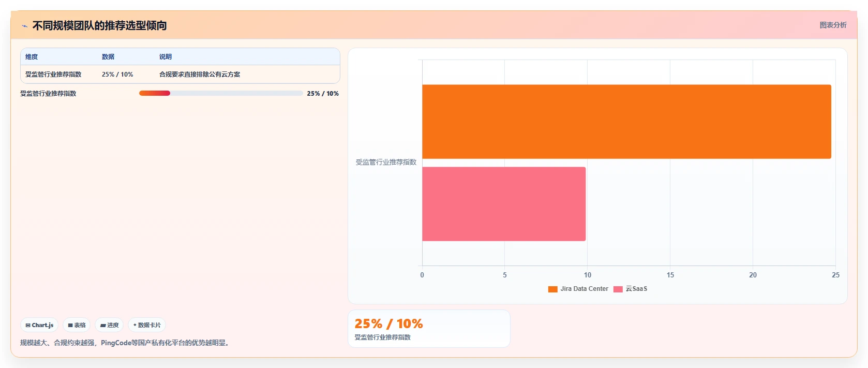Click the 受监管行业推荐指数 progress bar

point(221,93)
